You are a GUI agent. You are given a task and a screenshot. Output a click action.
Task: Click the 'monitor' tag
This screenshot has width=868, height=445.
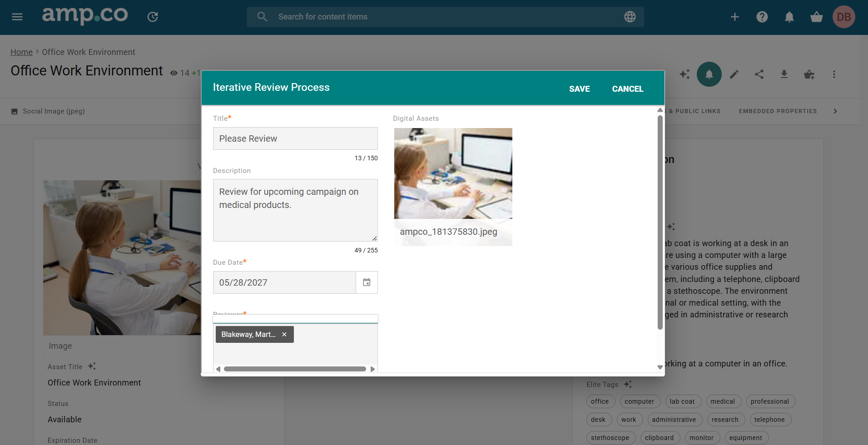pyautogui.click(x=702, y=438)
